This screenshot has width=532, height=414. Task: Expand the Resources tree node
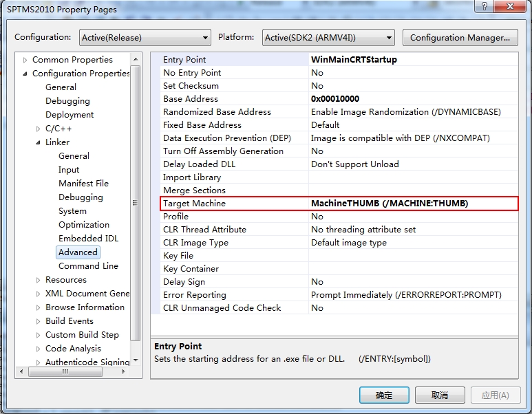point(38,280)
